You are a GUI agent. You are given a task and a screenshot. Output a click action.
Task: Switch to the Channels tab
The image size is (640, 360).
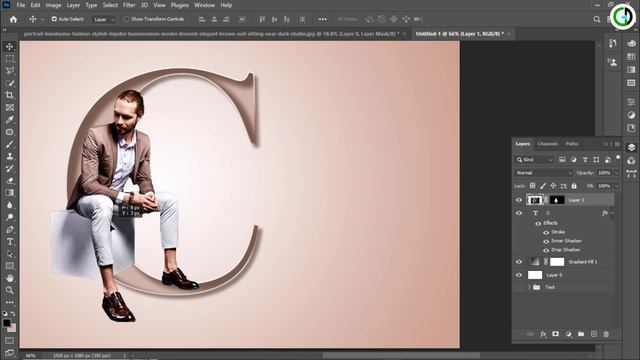(x=548, y=144)
